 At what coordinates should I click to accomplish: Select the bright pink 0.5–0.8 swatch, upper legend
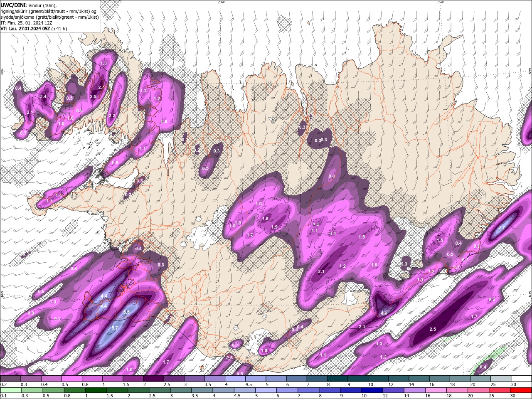[72, 379]
